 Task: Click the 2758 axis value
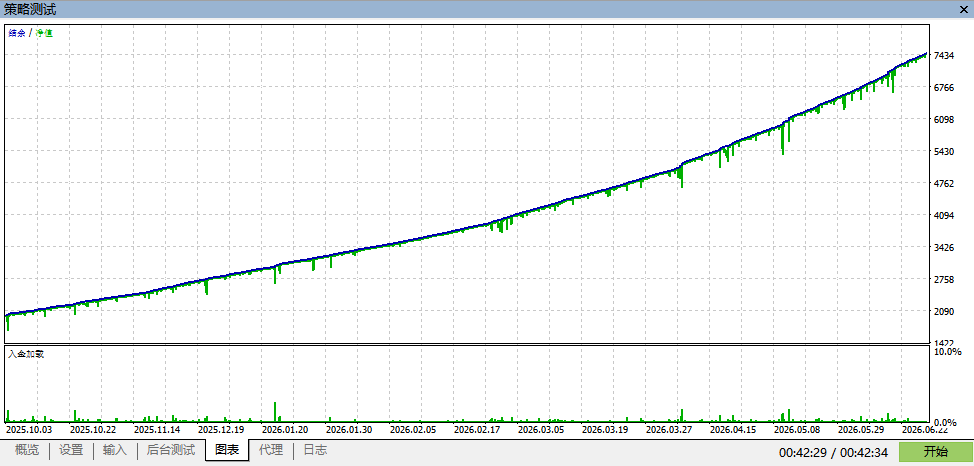click(x=944, y=280)
